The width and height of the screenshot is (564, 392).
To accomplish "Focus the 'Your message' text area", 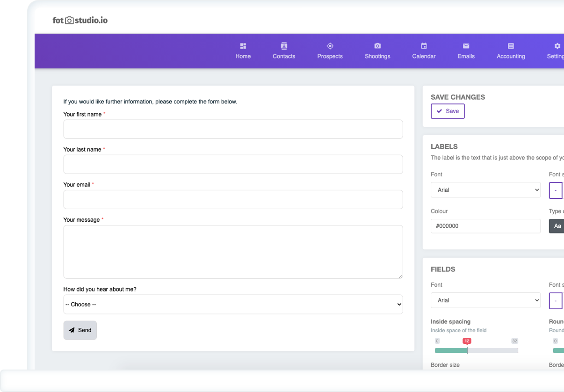I will pyautogui.click(x=233, y=252).
